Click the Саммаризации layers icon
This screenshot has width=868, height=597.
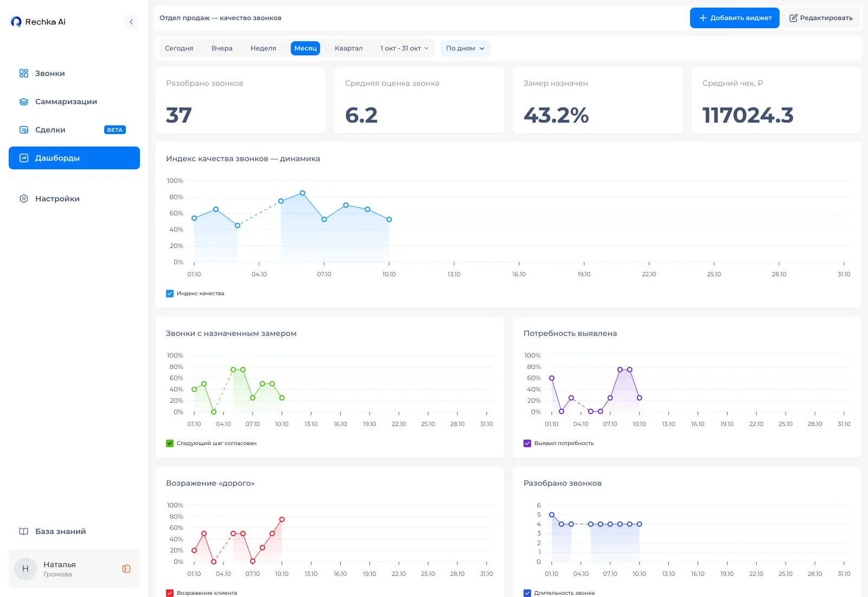(x=24, y=101)
